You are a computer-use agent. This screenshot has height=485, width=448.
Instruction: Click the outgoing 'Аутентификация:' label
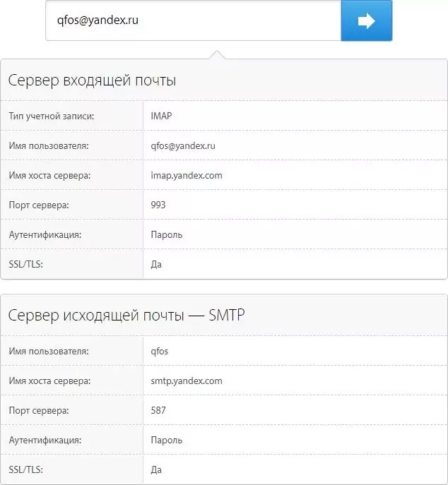[x=45, y=440]
